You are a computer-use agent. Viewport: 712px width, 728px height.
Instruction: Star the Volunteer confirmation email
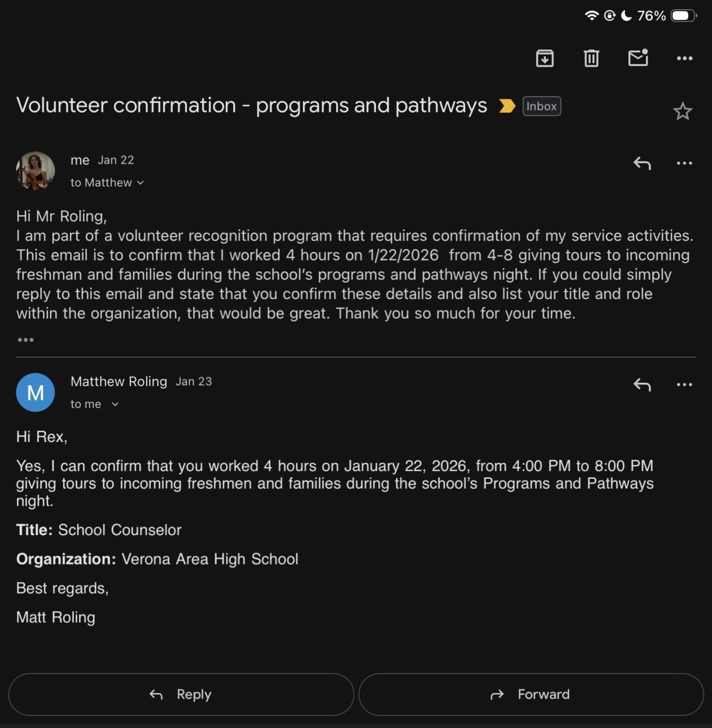682,111
